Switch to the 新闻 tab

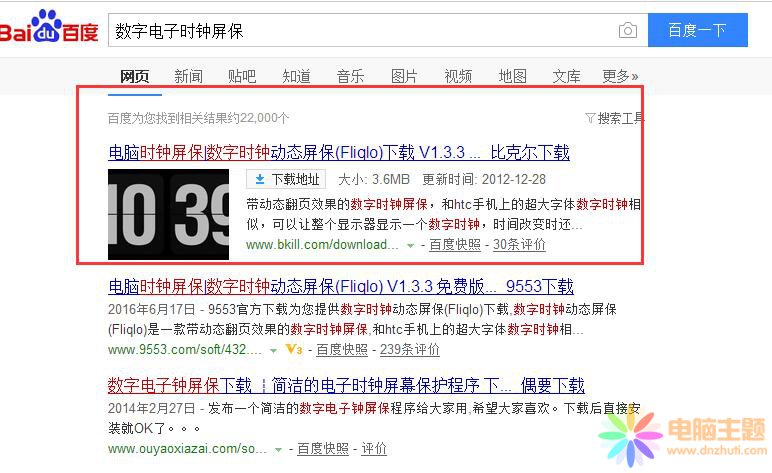(188, 76)
